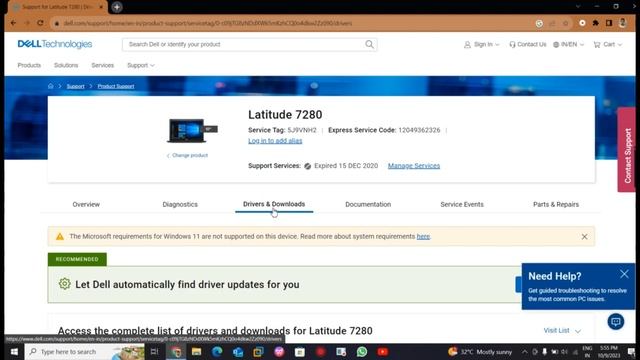Open the Solutions menu
The height and width of the screenshot is (360, 640).
pos(66,65)
